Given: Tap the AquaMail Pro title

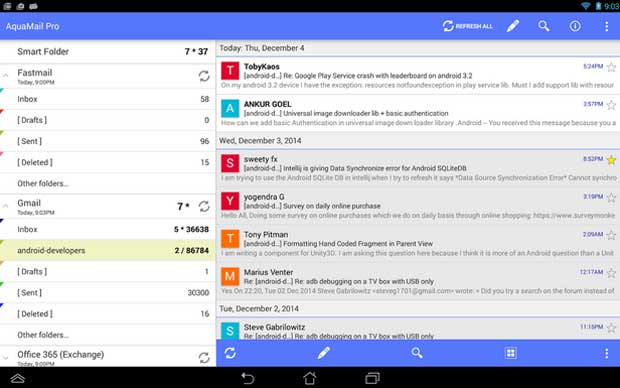Looking at the screenshot, I should point(32,26).
